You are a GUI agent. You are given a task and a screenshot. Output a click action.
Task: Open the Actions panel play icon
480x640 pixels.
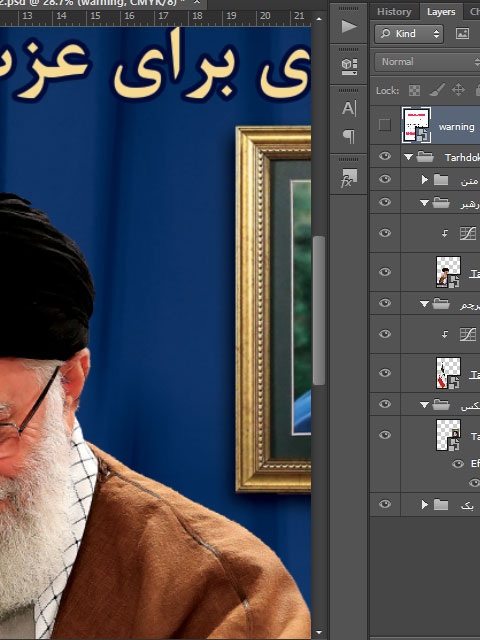pos(349,27)
